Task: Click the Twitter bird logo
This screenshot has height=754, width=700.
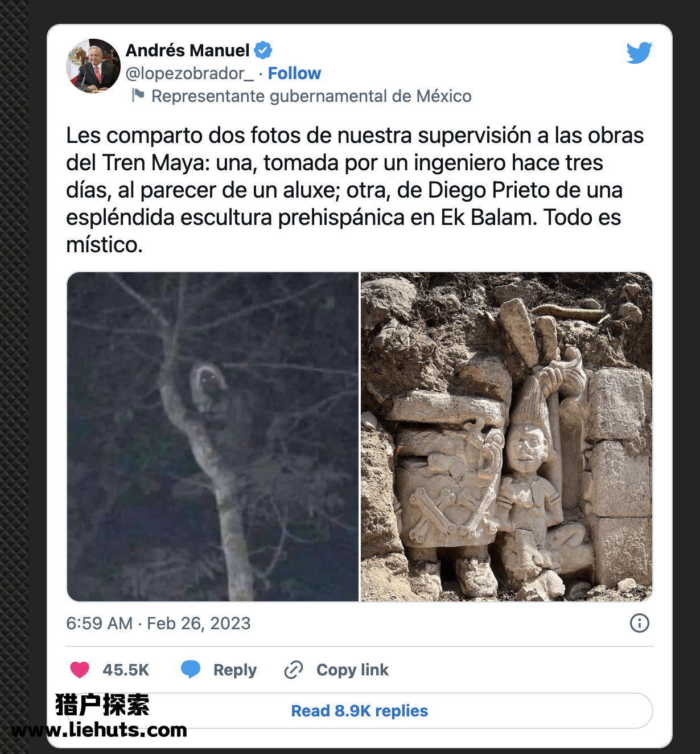Action: (x=639, y=52)
